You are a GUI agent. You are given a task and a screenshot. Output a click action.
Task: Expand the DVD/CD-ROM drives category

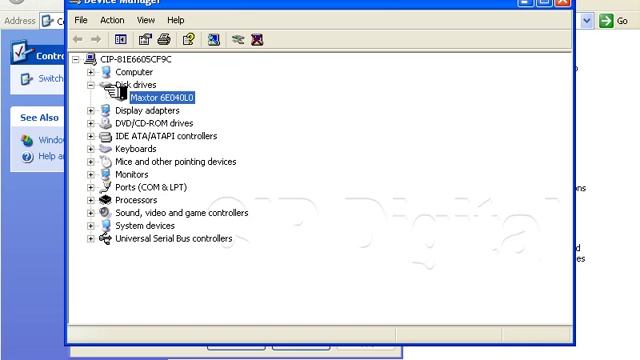(x=91, y=123)
